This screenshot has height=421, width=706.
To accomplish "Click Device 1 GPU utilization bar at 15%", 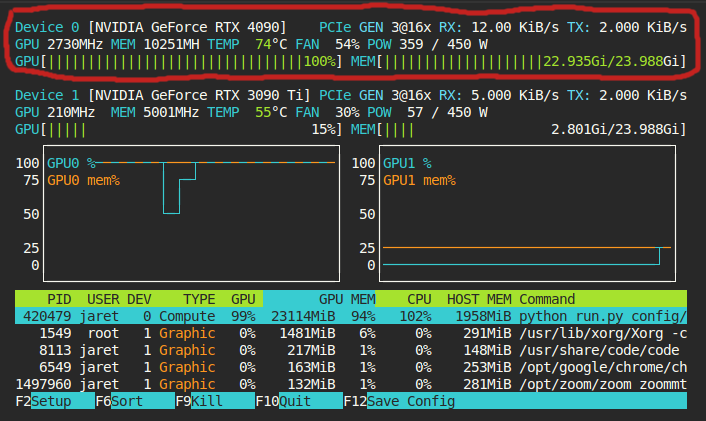I will click(x=178, y=130).
